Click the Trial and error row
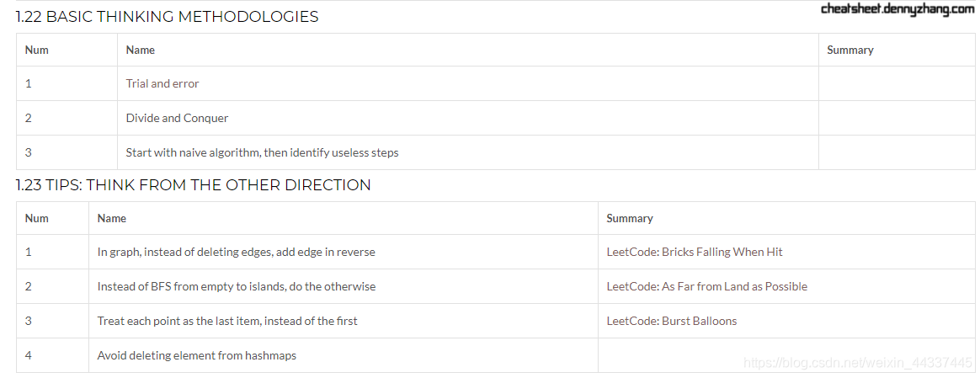 point(162,83)
